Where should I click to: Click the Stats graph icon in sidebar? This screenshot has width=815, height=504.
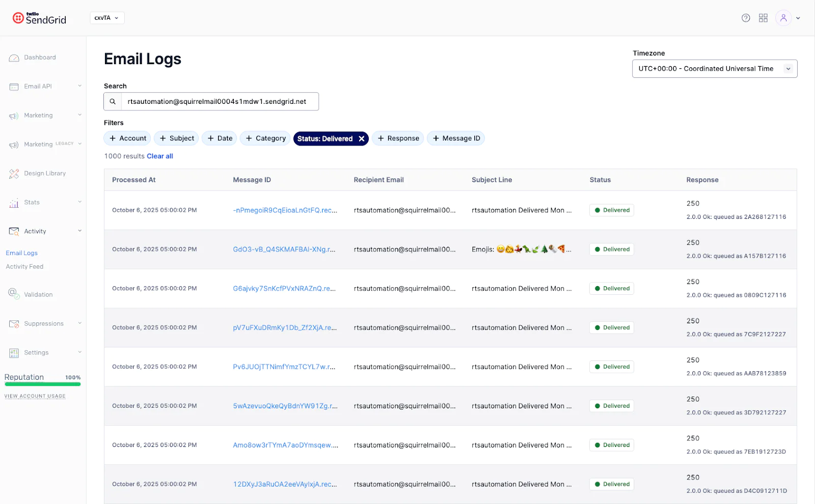[14, 202]
